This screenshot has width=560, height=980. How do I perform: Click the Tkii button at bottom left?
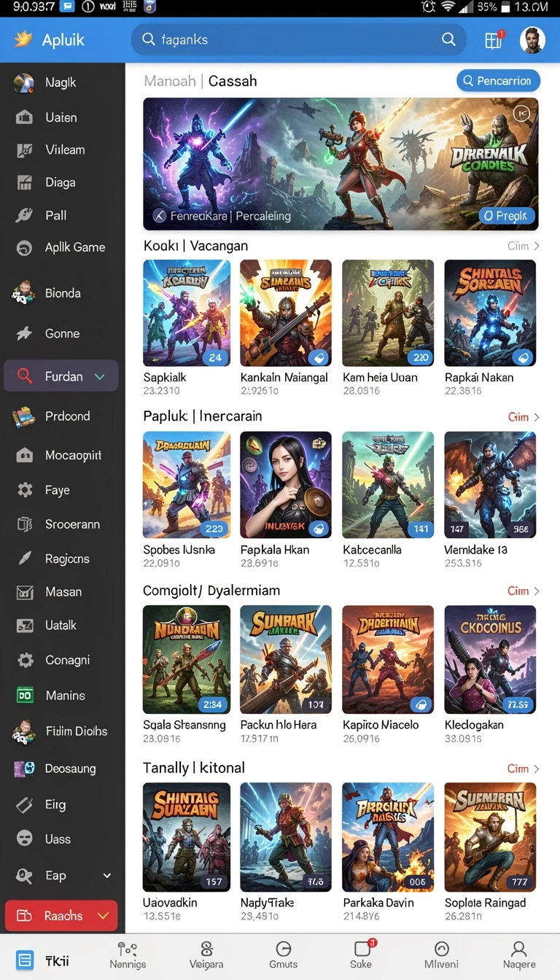coord(42,960)
